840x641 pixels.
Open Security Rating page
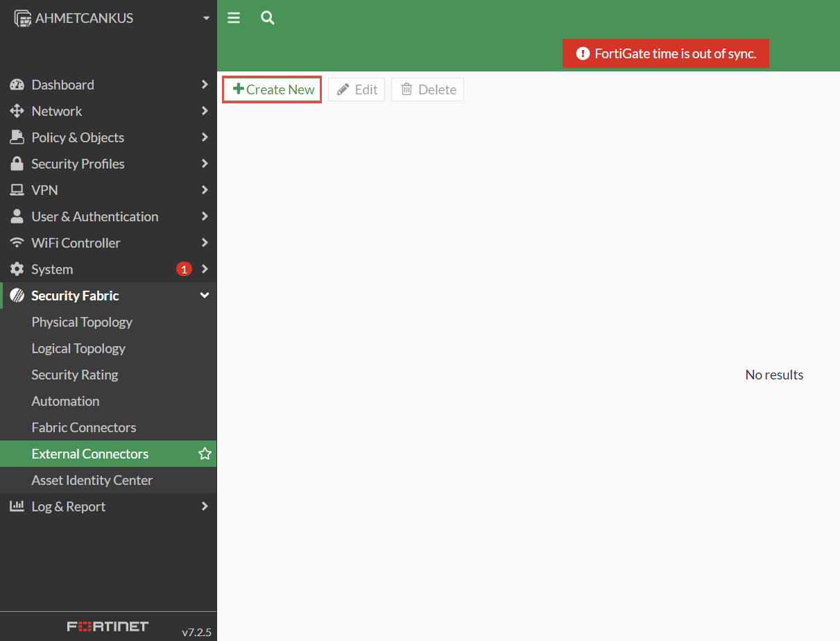(x=108, y=375)
